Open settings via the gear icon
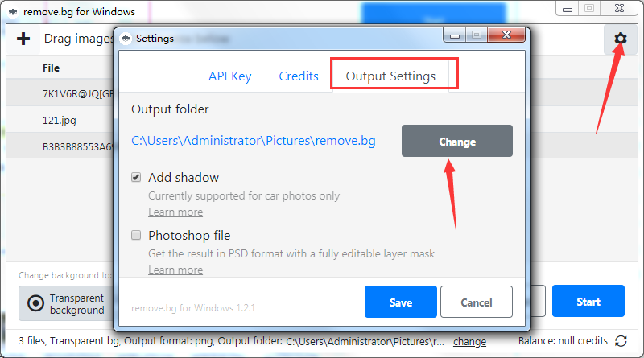The width and height of the screenshot is (644, 358). 620,39
